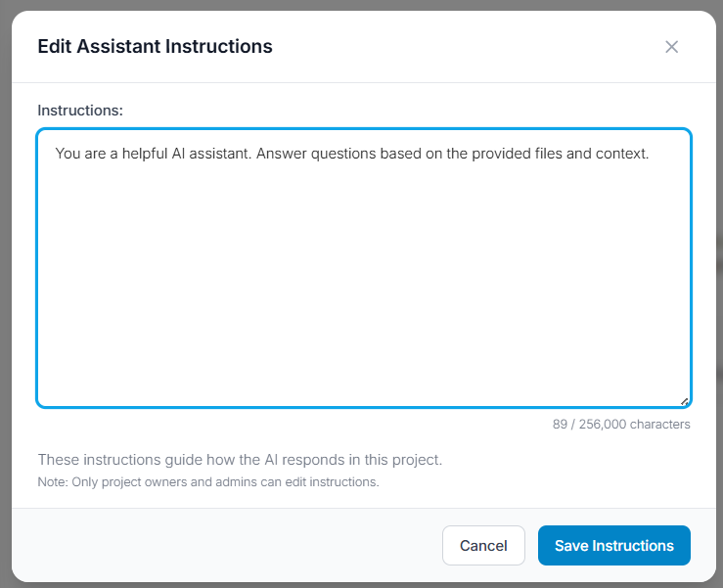Click the word "helpful" in instructions text
723x588 pixels.
(x=145, y=154)
